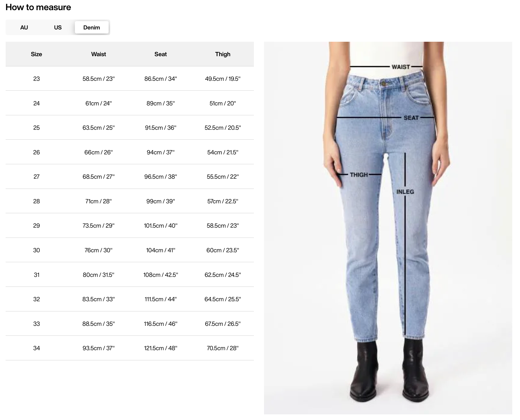
Task: Click the How to measure heading
Action: click(38, 7)
